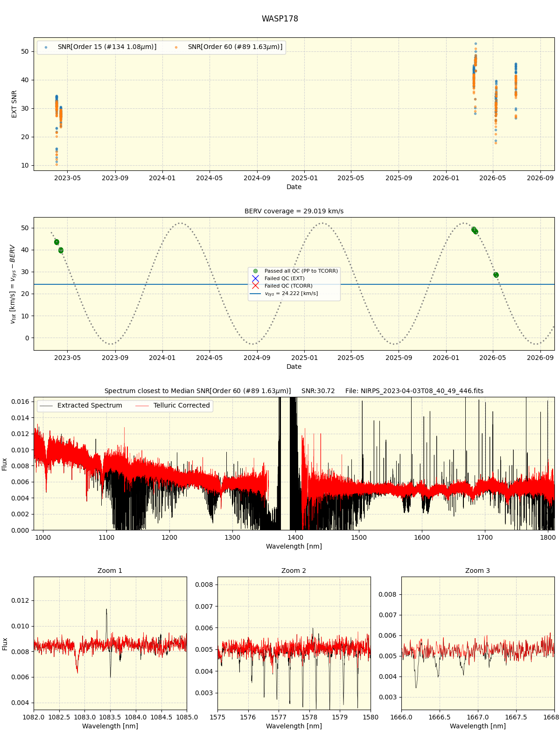Click the blue Order 15 legend marker
Viewport: 560px width, 747px height.
point(46,47)
